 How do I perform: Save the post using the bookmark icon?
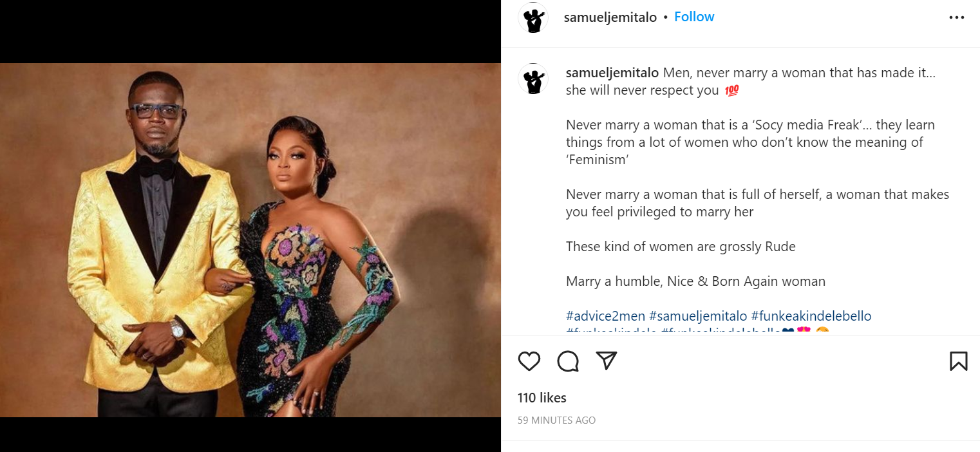(959, 361)
